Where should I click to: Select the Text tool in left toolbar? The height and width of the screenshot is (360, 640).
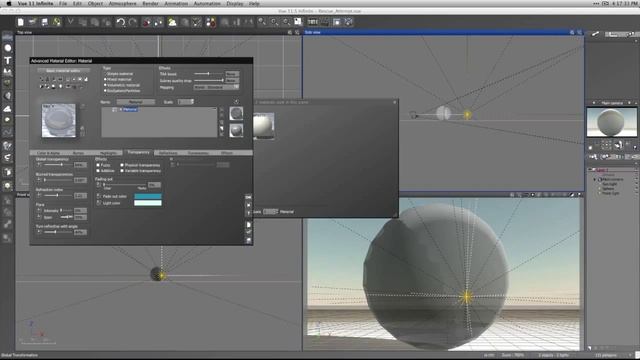click(8, 60)
